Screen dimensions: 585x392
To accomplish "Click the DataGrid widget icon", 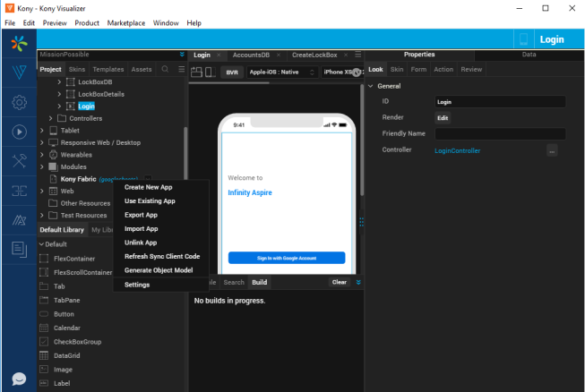I will tap(44, 355).
